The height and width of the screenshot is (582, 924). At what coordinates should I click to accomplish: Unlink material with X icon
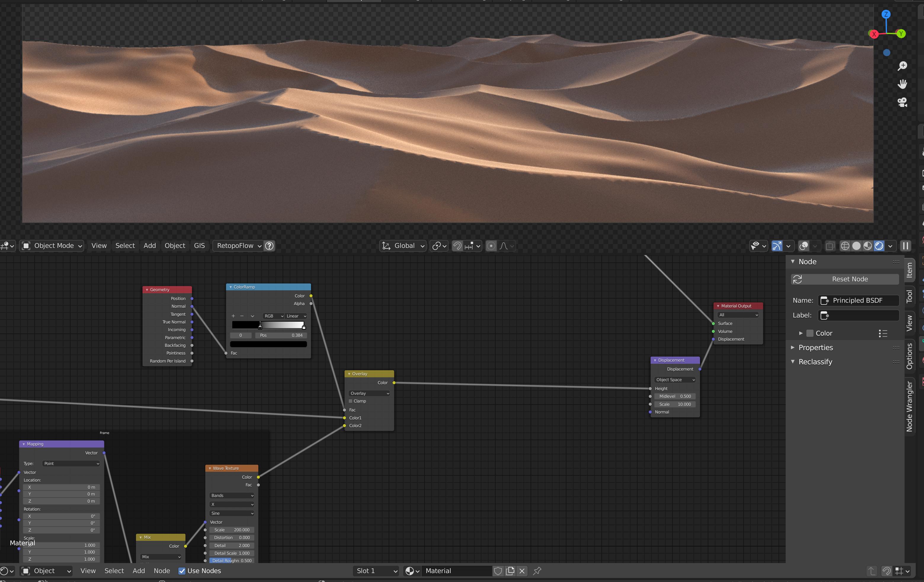click(522, 571)
